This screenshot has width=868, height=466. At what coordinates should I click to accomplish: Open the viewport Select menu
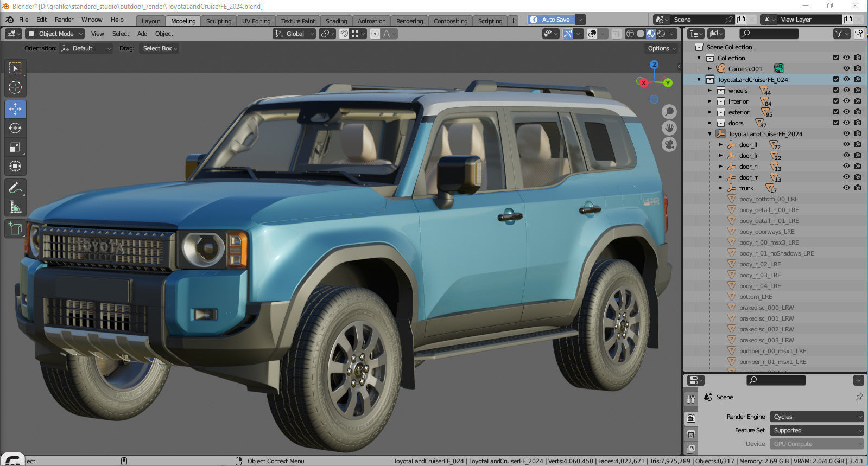click(121, 34)
